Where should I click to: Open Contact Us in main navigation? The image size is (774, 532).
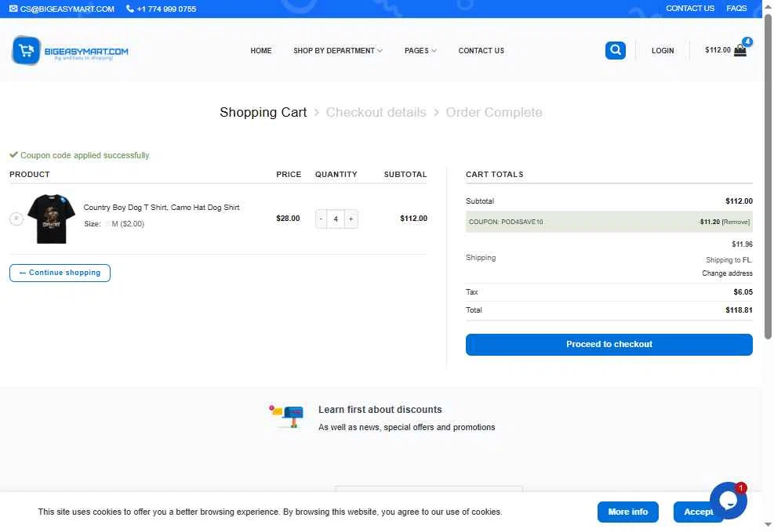pyautogui.click(x=481, y=51)
